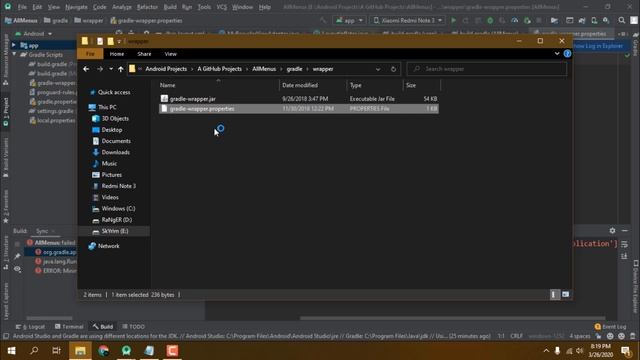Open Task View on taskbar
640x360 pixels.
coord(57,351)
